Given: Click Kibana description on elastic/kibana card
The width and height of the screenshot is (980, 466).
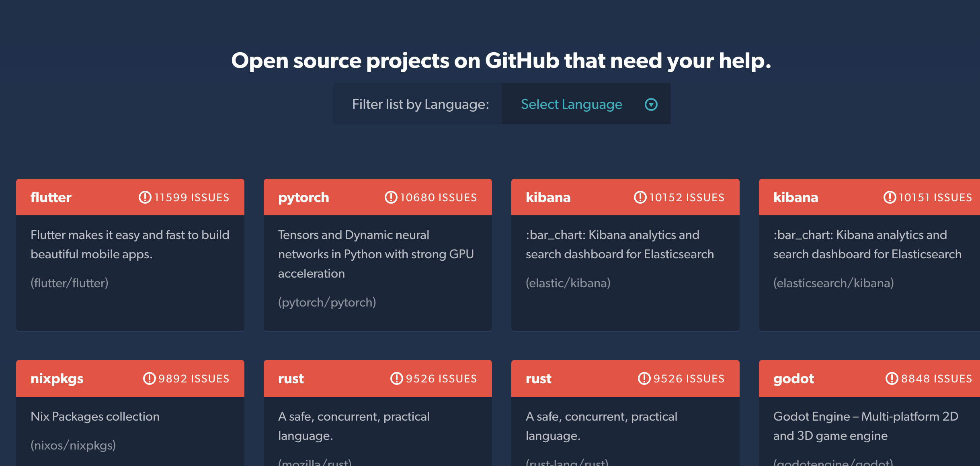Looking at the screenshot, I should (620, 245).
